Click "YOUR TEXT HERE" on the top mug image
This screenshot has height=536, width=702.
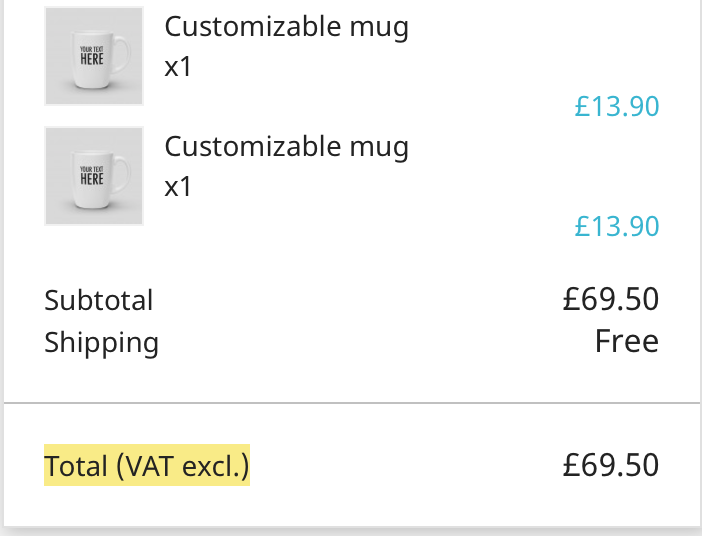pos(92,55)
